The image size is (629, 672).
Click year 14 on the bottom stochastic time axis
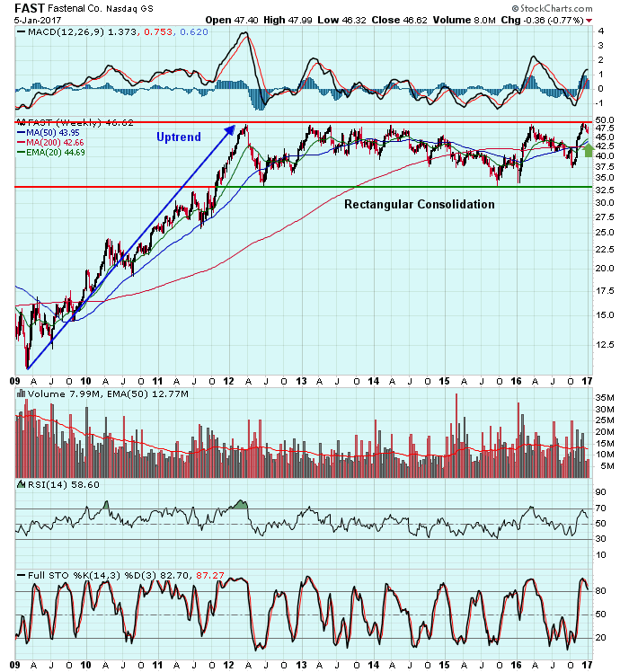pyautogui.click(x=373, y=665)
